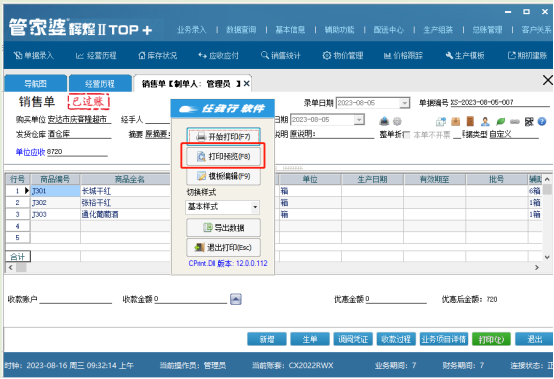Select the product code cell J302
This screenshot has height=379, width=554.
(x=55, y=203)
